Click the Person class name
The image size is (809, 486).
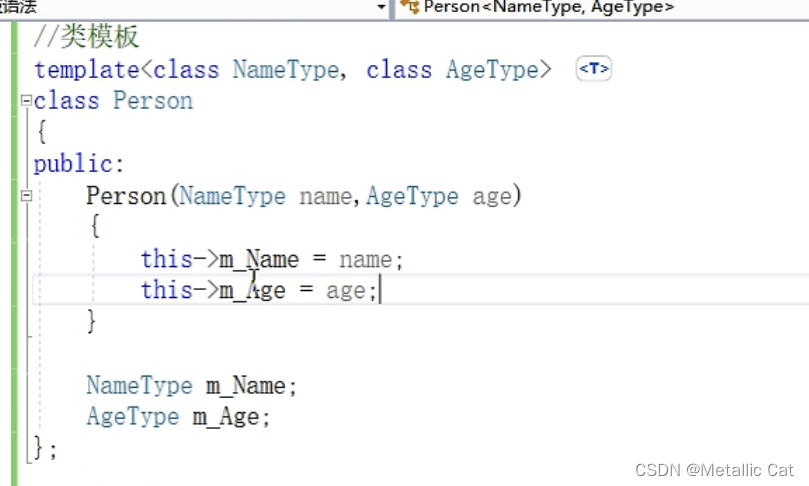(153, 101)
